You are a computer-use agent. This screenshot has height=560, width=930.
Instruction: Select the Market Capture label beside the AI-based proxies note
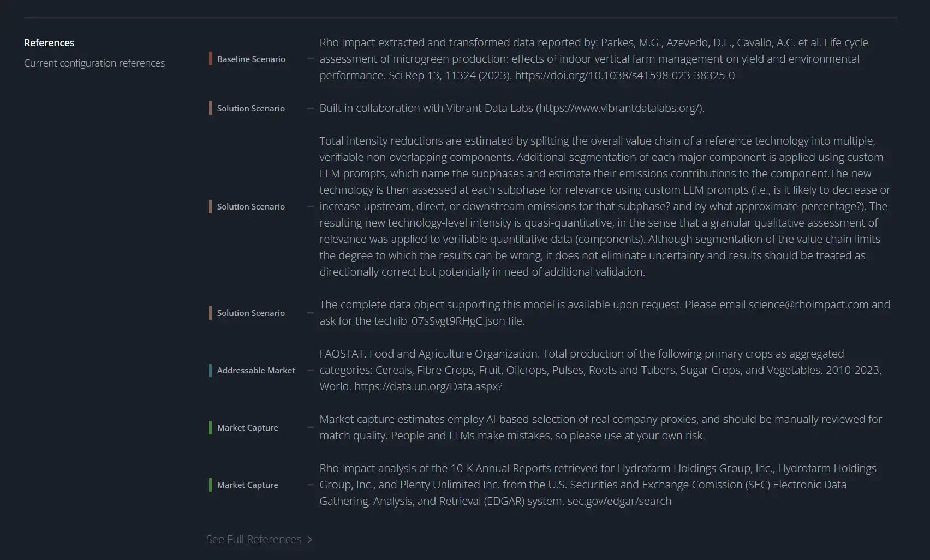click(x=248, y=427)
